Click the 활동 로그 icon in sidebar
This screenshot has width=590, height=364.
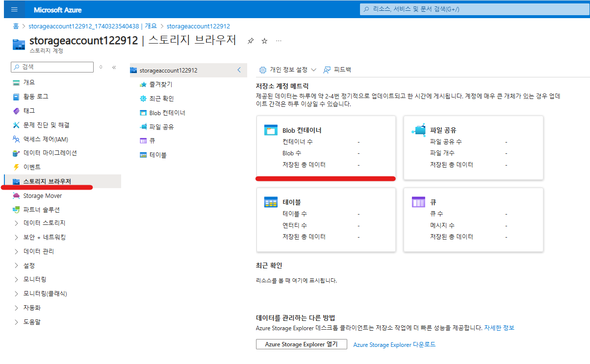17,97
